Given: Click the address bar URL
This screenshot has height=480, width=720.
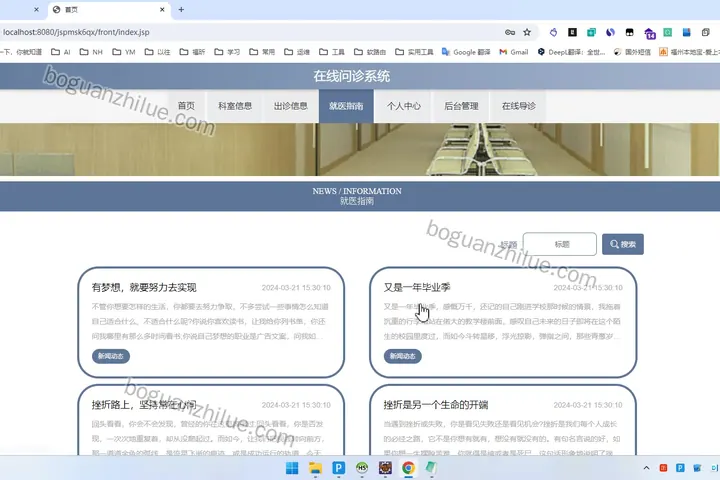Looking at the screenshot, I should click(x=76, y=32).
